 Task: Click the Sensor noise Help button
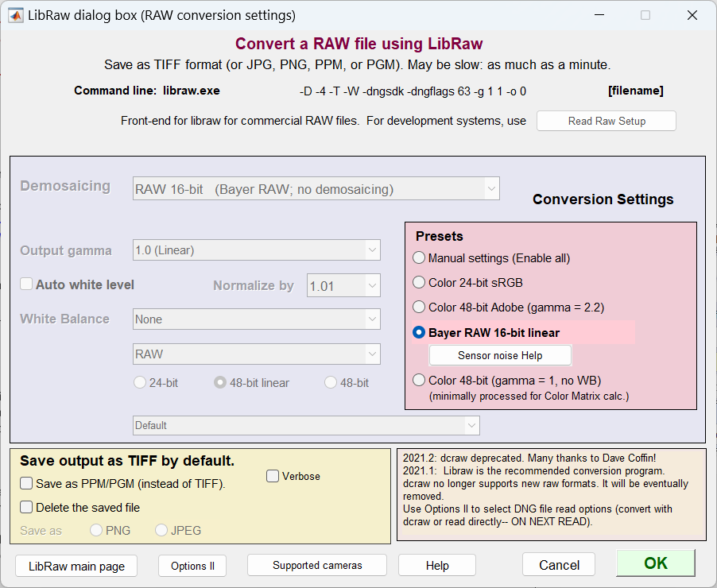click(x=500, y=355)
